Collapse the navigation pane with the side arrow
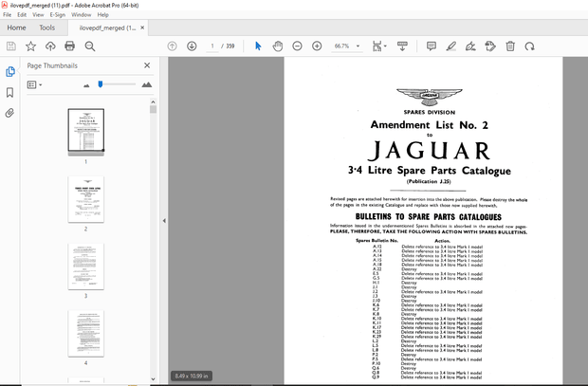The image size is (588, 386). [x=164, y=221]
